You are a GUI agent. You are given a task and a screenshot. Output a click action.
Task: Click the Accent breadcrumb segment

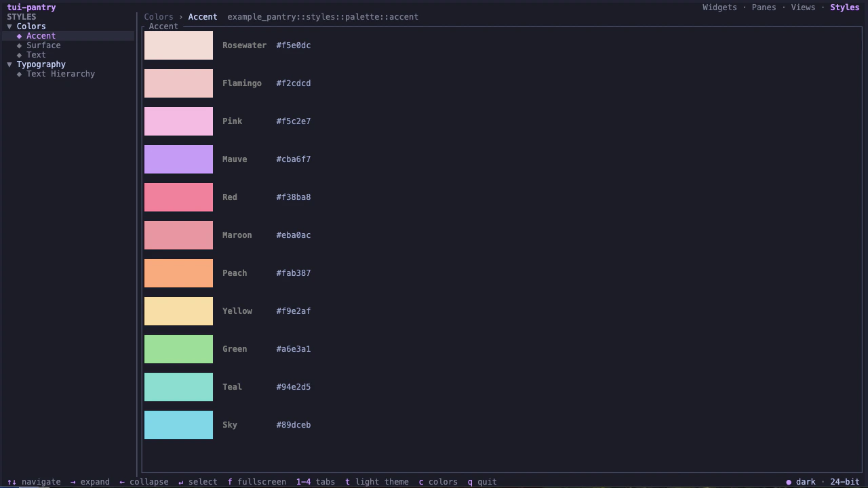203,17
